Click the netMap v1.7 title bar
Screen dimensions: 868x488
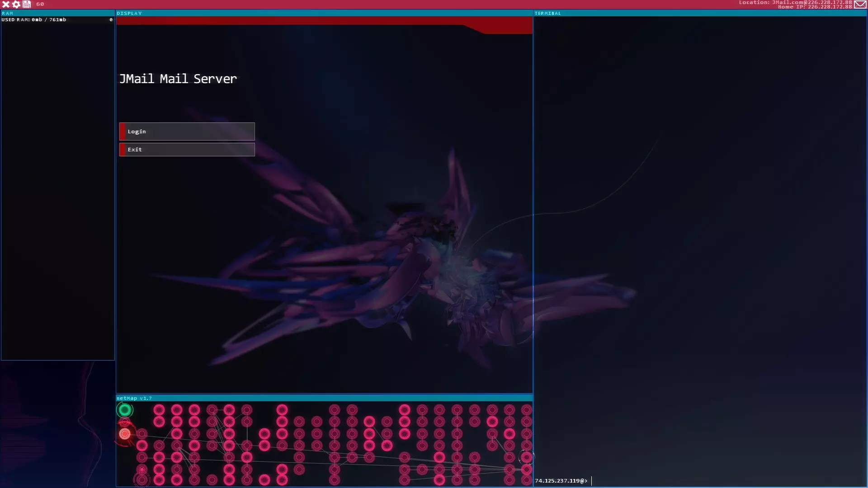pyautogui.click(x=324, y=398)
